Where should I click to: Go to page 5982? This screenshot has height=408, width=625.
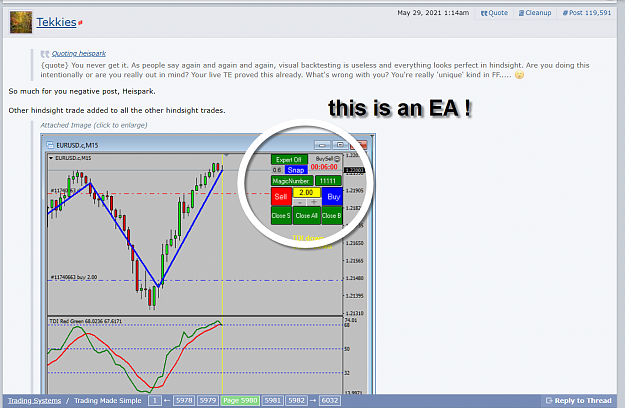[x=296, y=400]
